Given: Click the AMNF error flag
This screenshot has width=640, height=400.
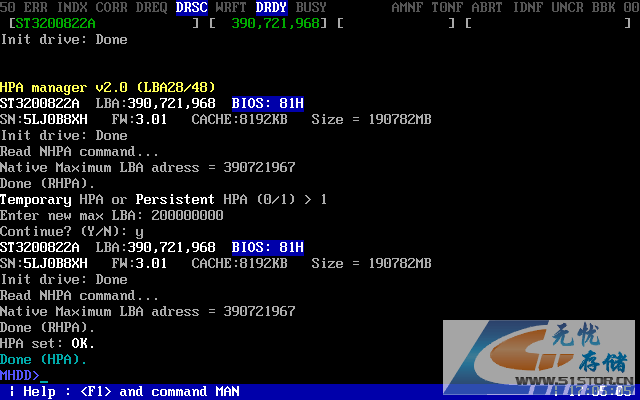Looking at the screenshot, I should click(x=407, y=7).
